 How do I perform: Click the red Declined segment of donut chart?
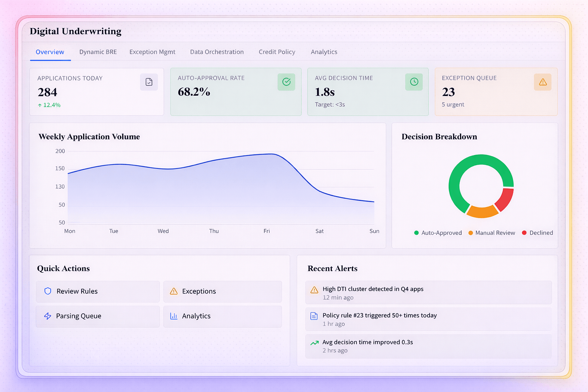point(505,199)
